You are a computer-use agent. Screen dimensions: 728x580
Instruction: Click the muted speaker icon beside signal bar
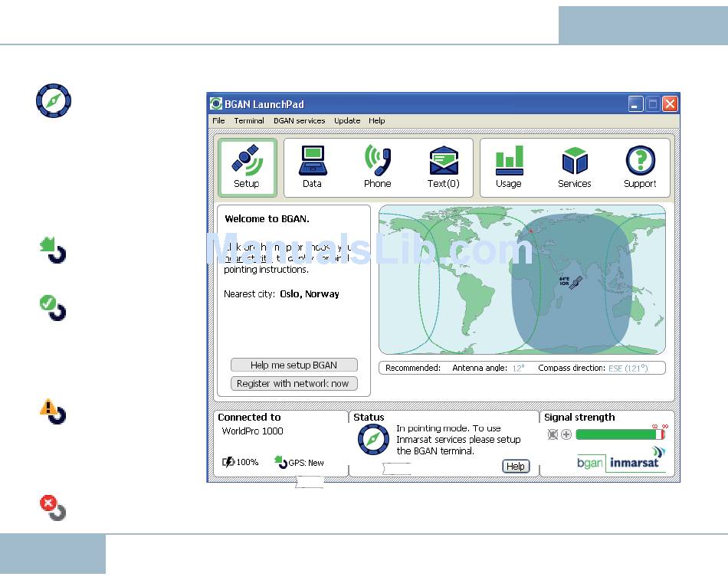click(x=553, y=434)
